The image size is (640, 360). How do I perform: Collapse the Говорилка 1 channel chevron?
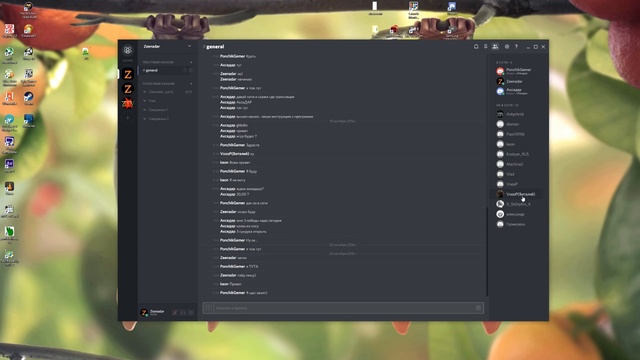144,110
